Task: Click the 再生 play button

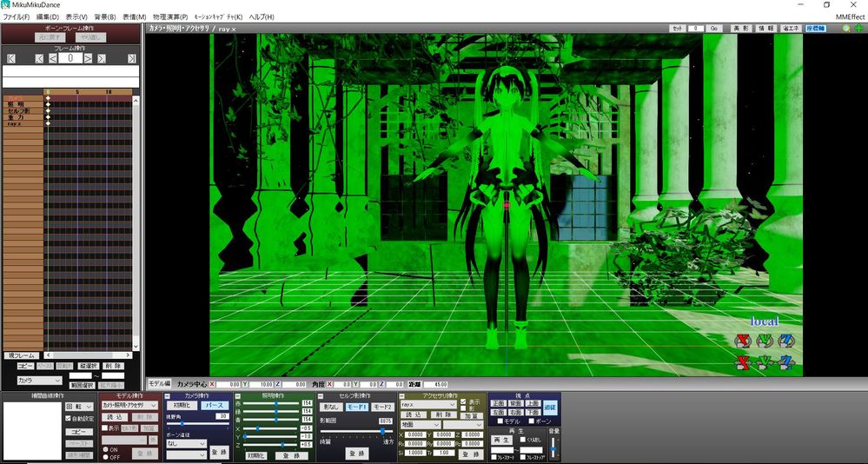Action: (502, 440)
